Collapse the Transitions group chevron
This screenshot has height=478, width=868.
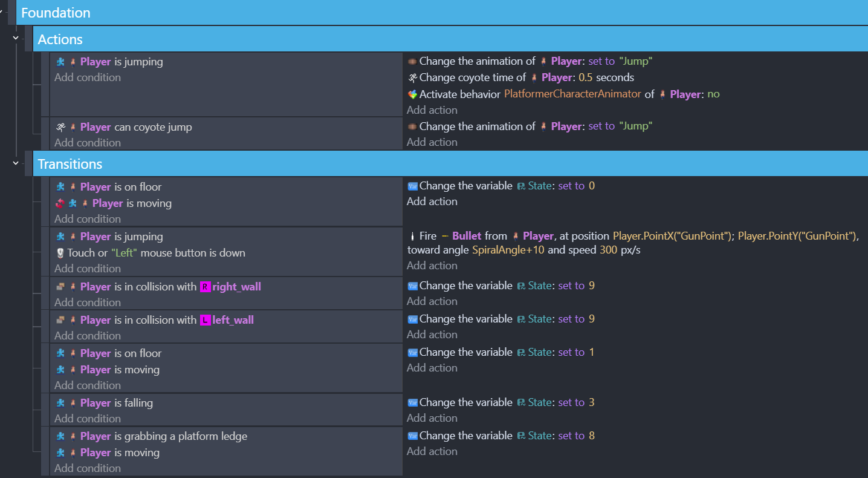click(x=16, y=163)
